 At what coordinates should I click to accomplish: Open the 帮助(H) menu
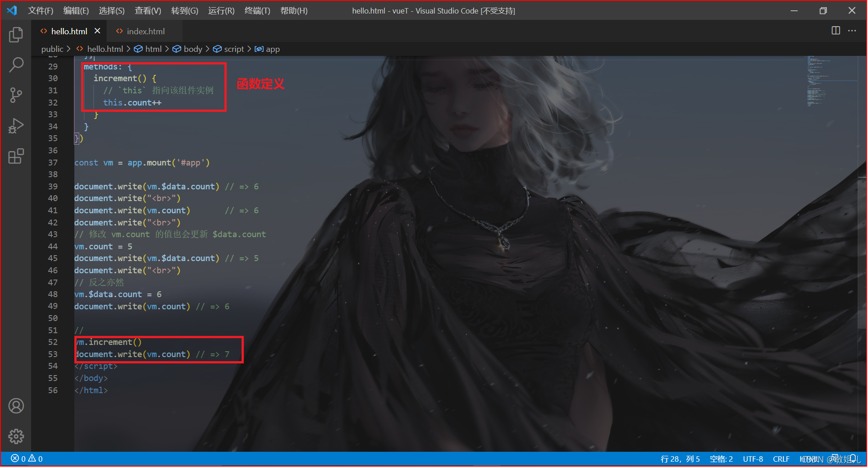point(294,10)
